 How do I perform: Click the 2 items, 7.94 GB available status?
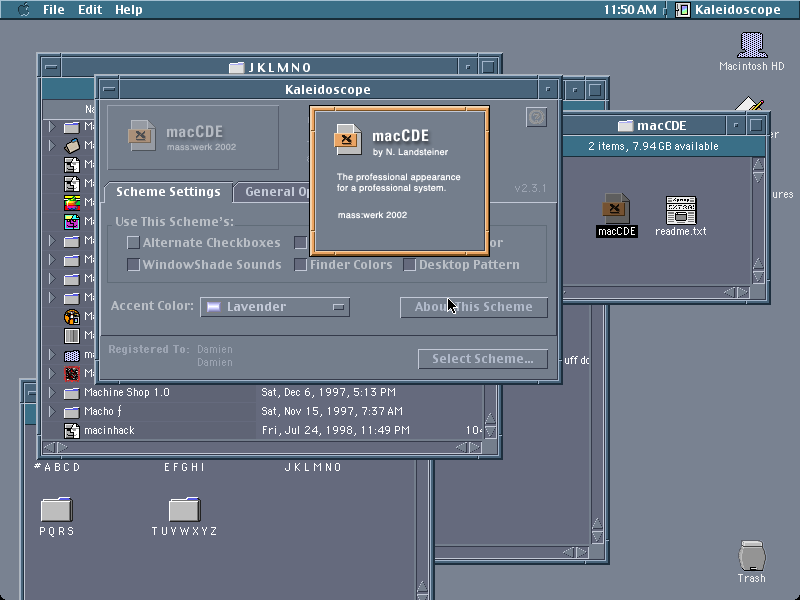click(x=653, y=146)
